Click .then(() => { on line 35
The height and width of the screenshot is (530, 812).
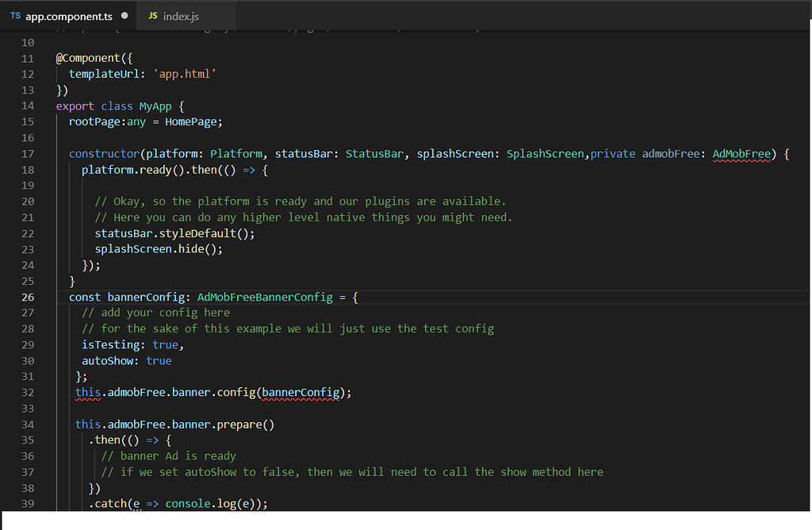coord(130,440)
